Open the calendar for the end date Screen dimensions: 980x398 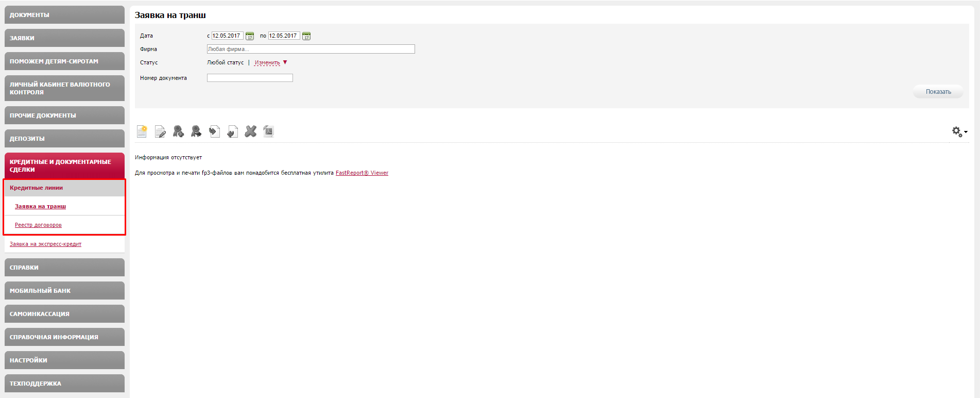[x=306, y=36]
